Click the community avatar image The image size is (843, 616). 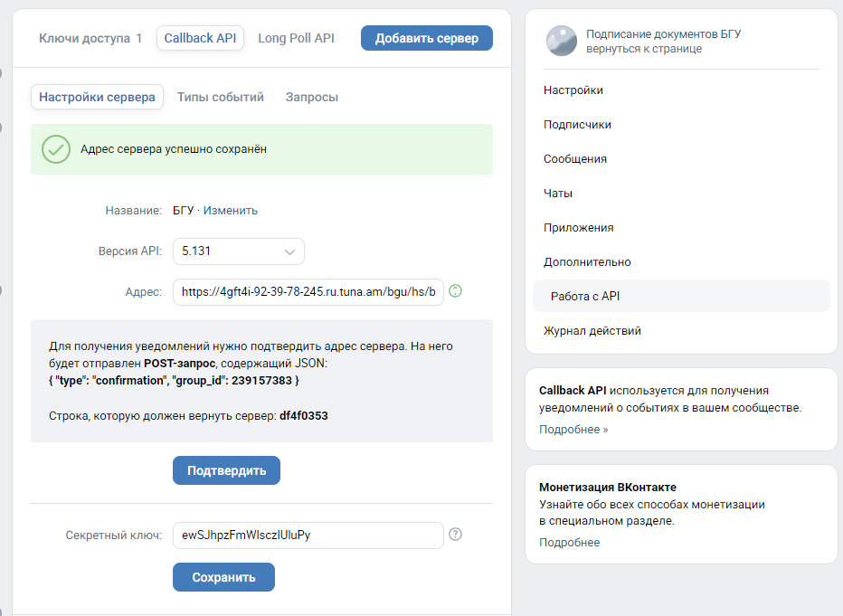click(562, 41)
